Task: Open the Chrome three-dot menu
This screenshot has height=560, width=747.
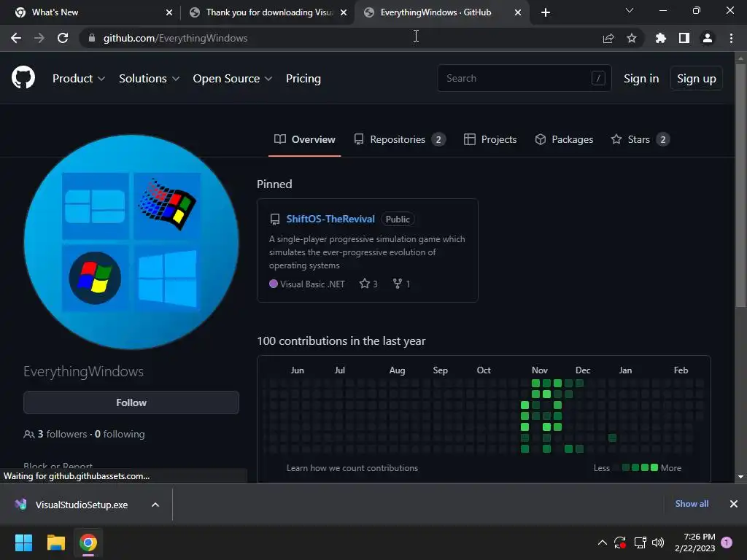Action: (731, 38)
